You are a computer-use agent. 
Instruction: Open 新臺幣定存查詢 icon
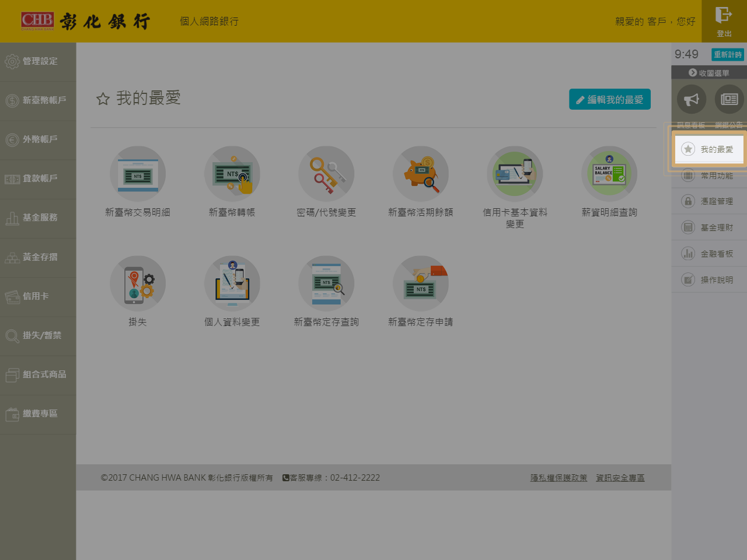coord(326,283)
